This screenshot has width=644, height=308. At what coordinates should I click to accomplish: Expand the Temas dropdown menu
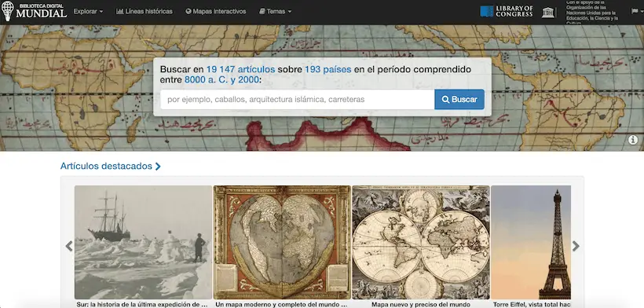(275, 12)
